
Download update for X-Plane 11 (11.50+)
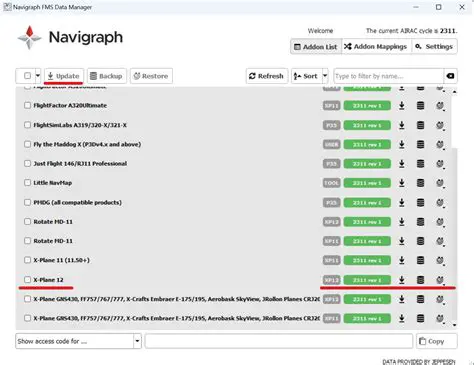[402, 260]
